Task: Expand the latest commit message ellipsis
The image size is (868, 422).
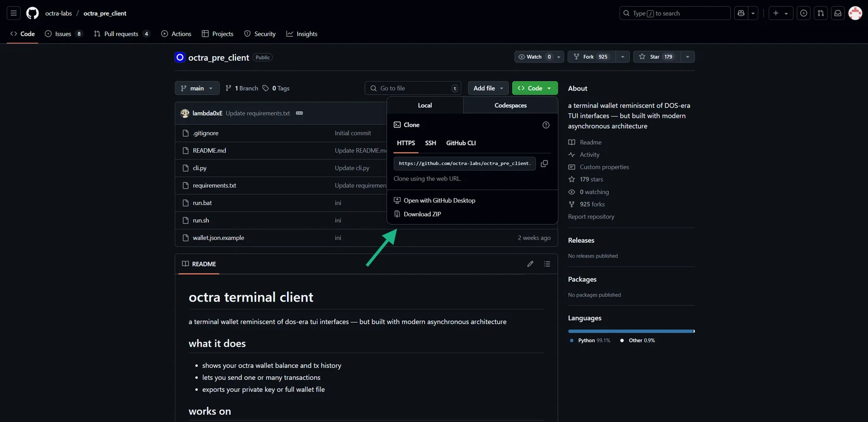Action: pos(299,113)
